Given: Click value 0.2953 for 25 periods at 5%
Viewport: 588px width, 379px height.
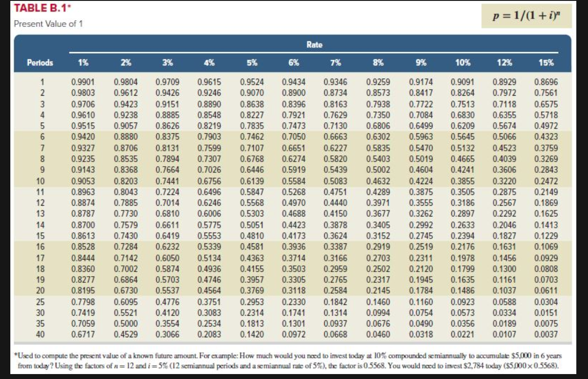Looking at the screenshot, I should pos(252,302).
